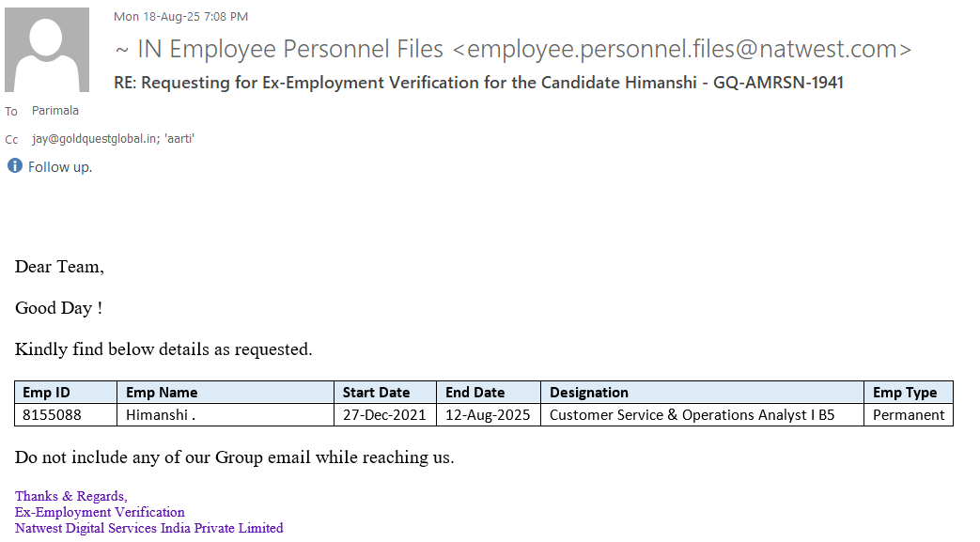Screen dimensions: 980x542
Task: Click the Emp Name column header
Action: pyautogui.click(x=162, y=393)
